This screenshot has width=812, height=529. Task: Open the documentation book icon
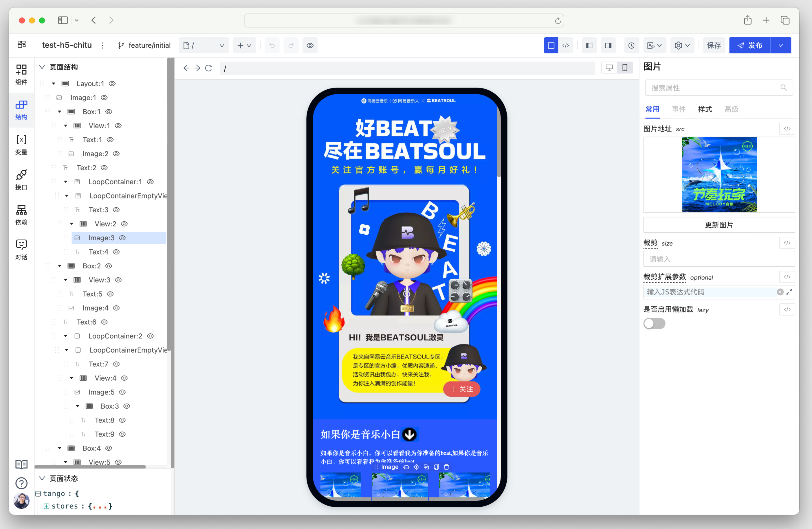point(21,464)
